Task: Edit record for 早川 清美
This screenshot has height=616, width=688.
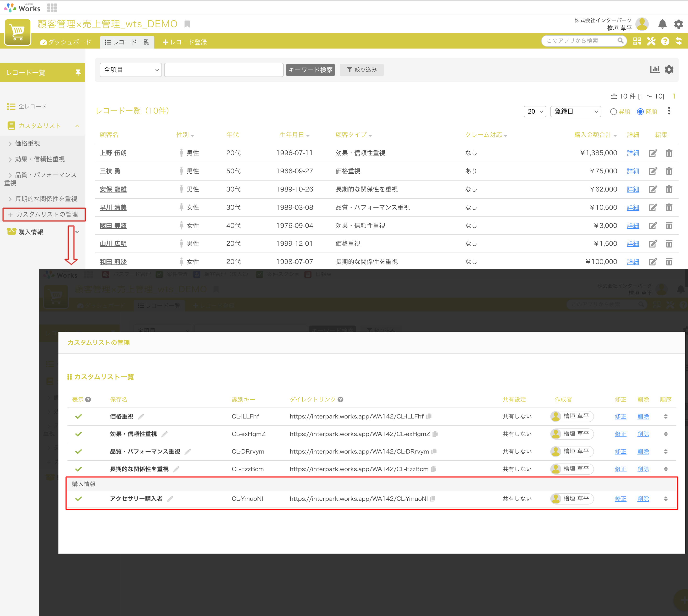Action: tap(653, 207)
